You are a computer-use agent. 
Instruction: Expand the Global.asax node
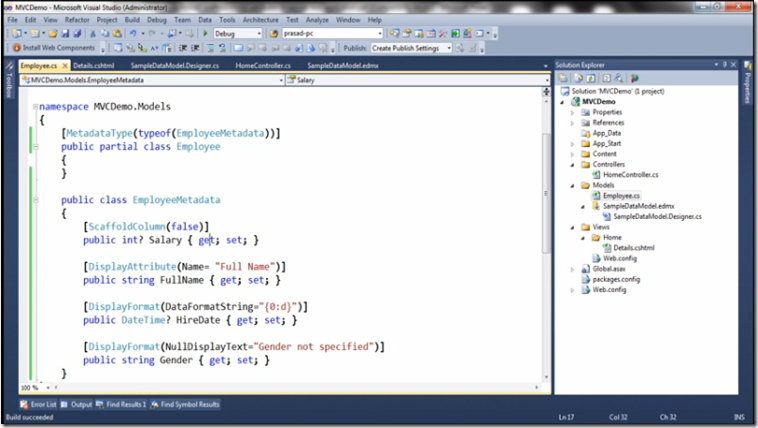[572, 269]
